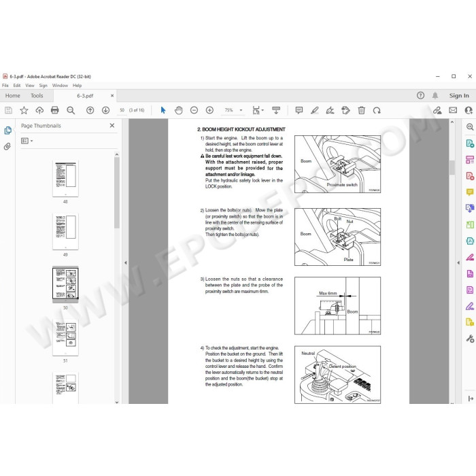
Task: Open the notifications bell
Action: (x=435, y=96)
